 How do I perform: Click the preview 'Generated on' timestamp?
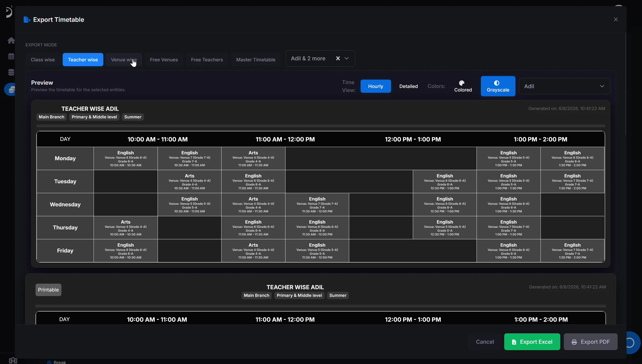click(567, 108)
